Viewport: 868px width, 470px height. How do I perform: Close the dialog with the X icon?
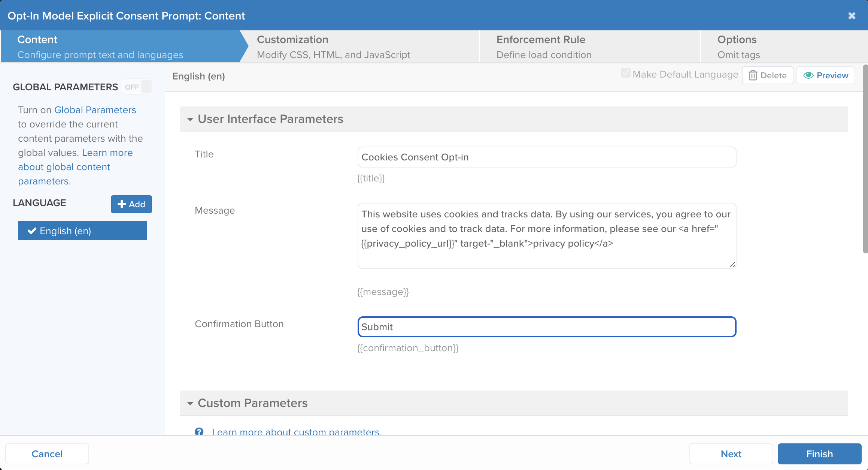click(852, 16)
